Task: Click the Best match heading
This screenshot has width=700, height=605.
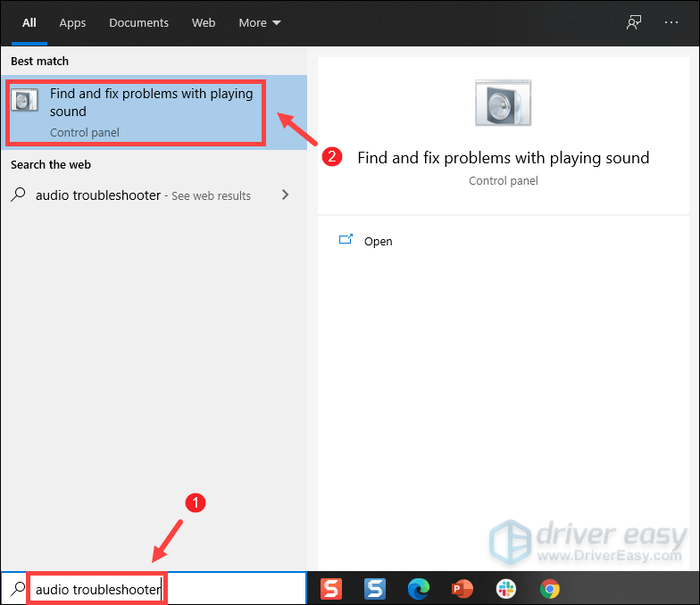Action: pos(39,61)
